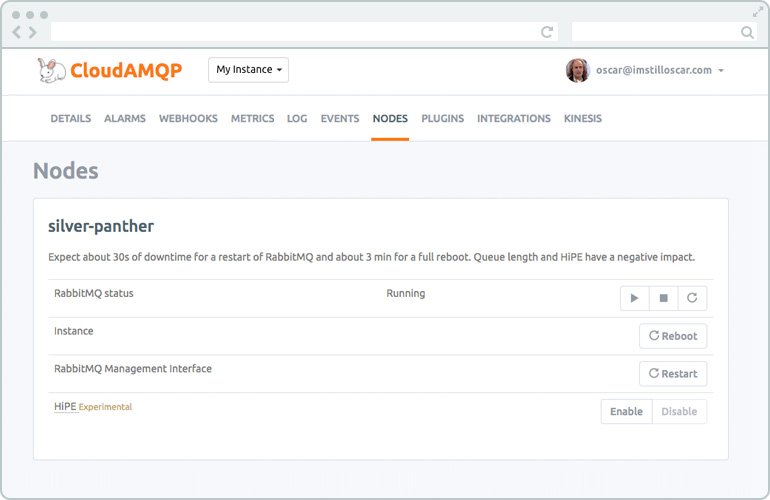The image size is (770, 500).
Task: Select the Nodes tab
Action: (390, 118)
